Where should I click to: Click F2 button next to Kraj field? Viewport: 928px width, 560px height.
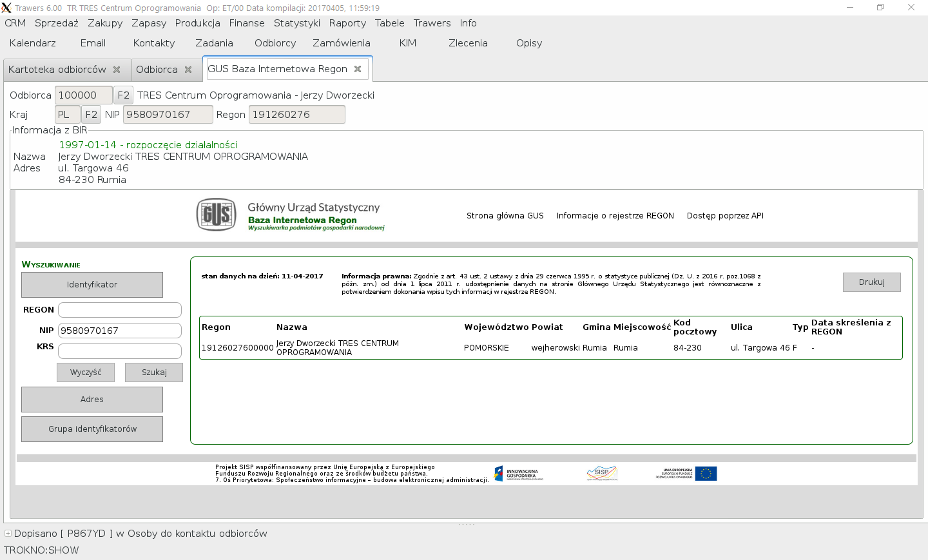(x=92, y=115)
